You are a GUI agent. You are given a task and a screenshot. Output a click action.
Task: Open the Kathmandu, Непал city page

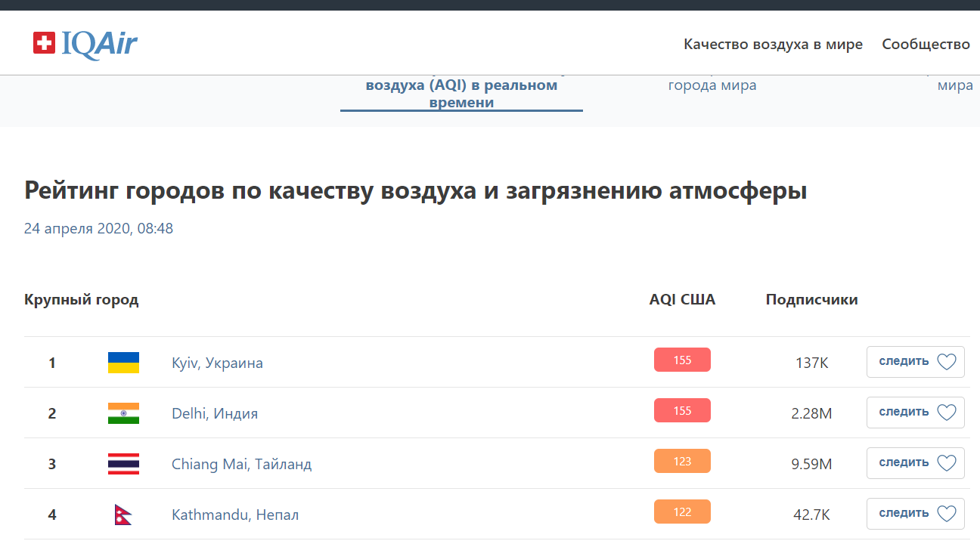[234, 515]
